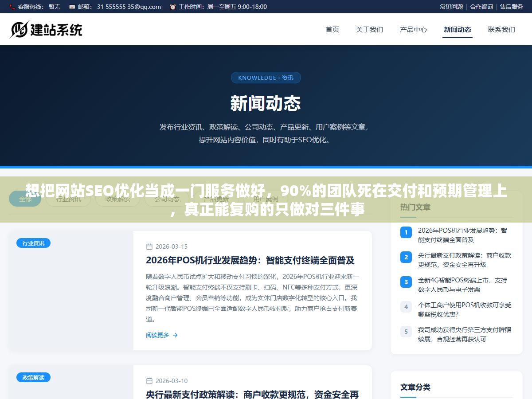
Task: Click the calendar icon next to 2026-03-10
Action: [149, 381]
